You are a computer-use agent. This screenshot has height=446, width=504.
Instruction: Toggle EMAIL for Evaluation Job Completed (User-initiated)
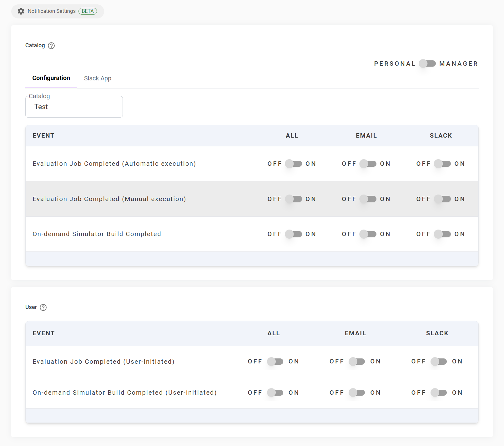(357, 362)
